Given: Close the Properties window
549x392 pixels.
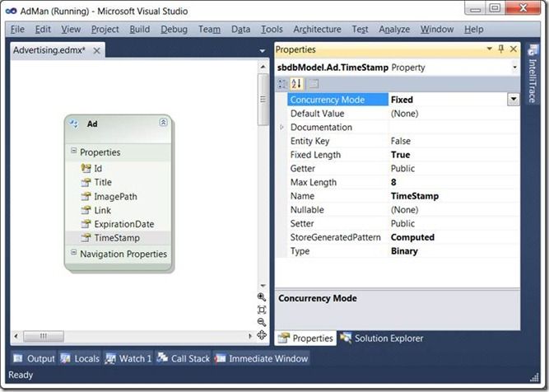Looking at the screenshot, I should pos(514,49).
